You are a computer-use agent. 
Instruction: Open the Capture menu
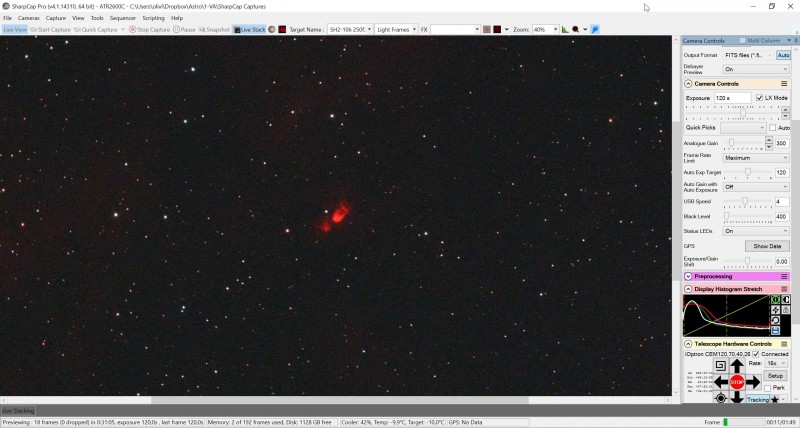[x=56, y=18]
